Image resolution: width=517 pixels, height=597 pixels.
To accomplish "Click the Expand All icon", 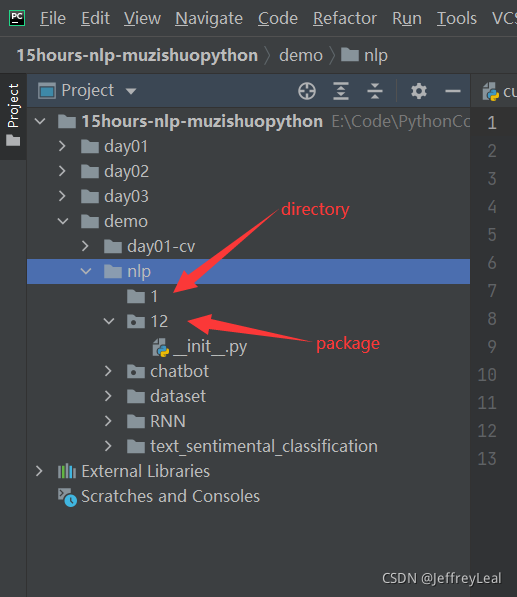I will 341,91.
